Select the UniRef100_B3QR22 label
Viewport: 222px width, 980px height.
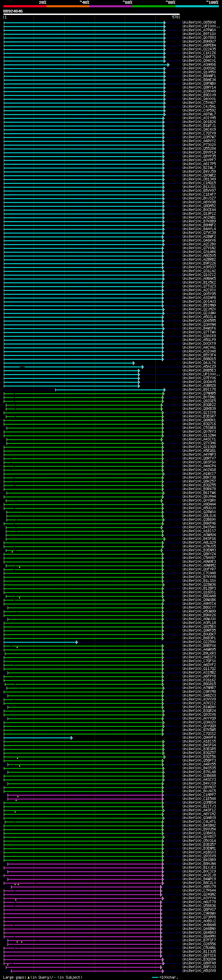199,405
